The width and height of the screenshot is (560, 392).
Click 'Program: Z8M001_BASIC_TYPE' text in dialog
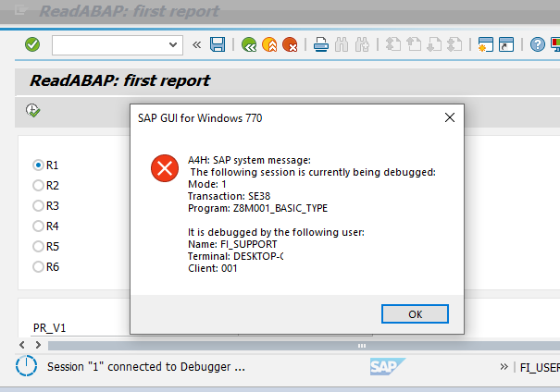click(257, 208)
